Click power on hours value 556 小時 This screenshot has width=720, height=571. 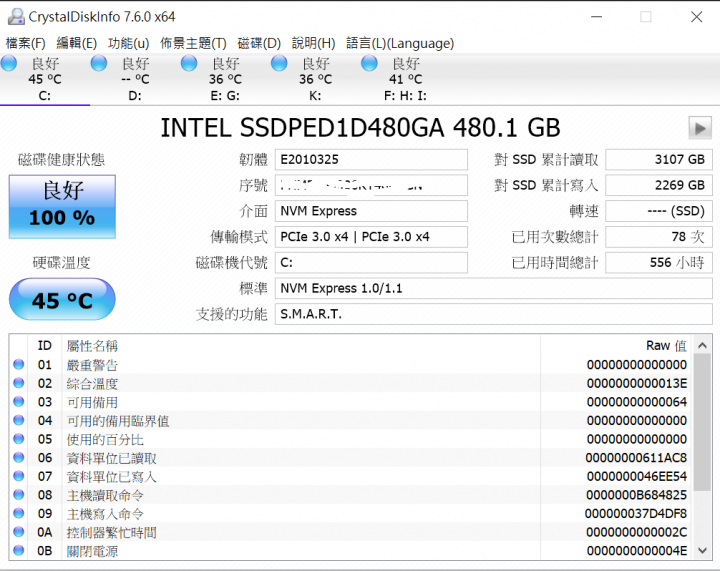pyautogui.click(x=659, y=263)
